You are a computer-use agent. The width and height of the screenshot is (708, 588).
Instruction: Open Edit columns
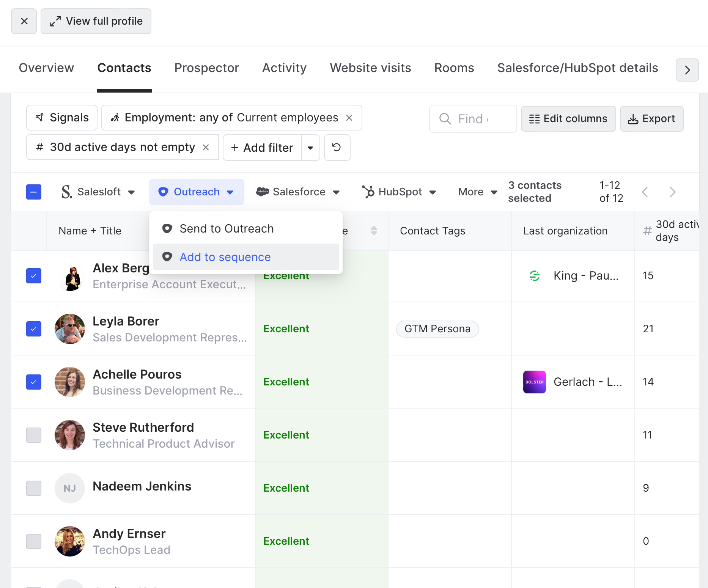568,119
